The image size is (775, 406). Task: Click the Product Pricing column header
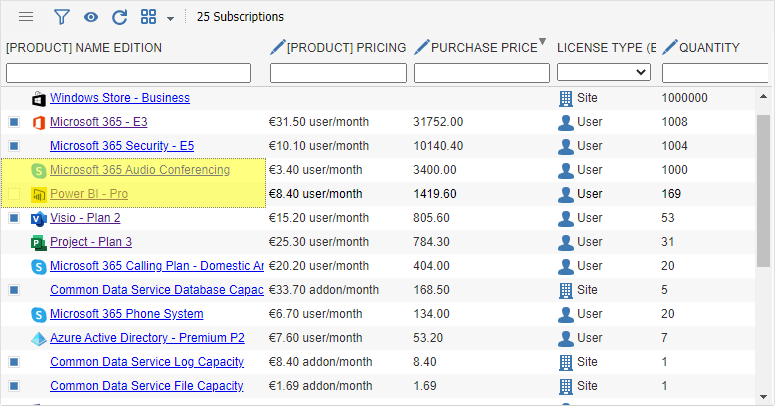point(346,47)
